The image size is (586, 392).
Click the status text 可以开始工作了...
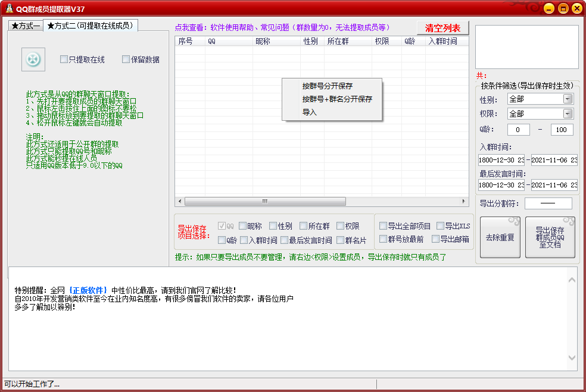tap(32, 384)
